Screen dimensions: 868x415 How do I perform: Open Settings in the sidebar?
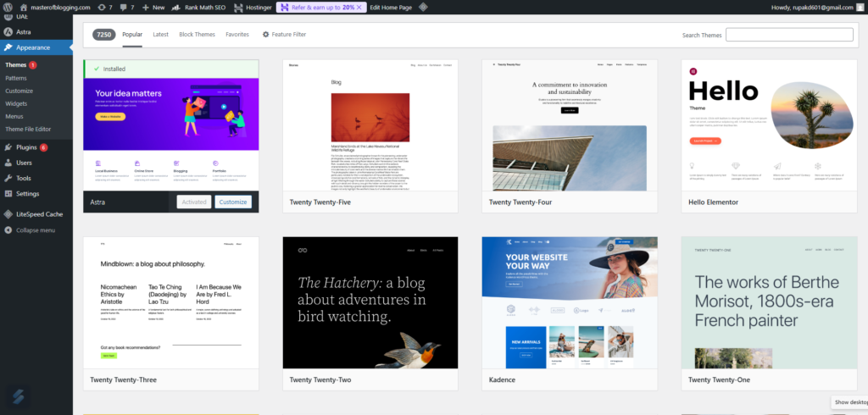36,194
